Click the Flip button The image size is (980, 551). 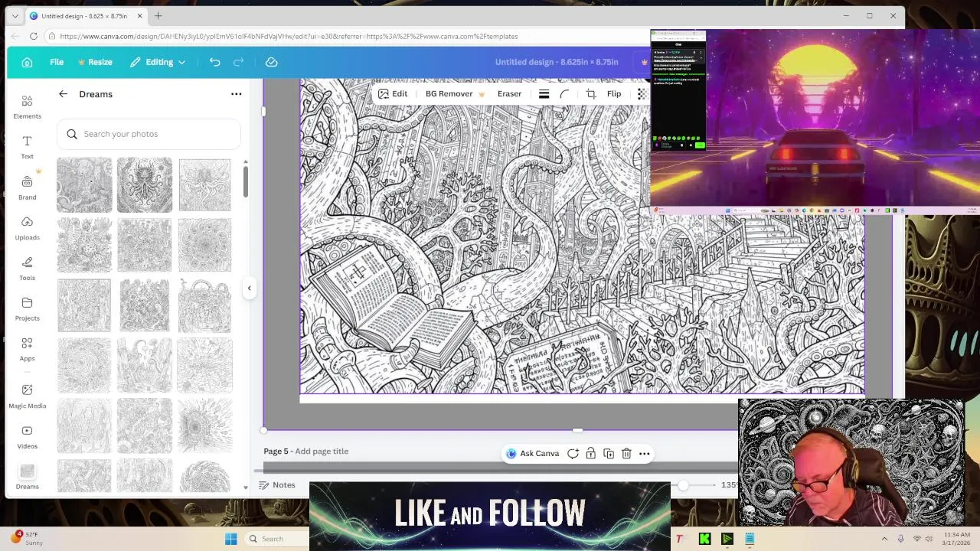coord(614,94)
